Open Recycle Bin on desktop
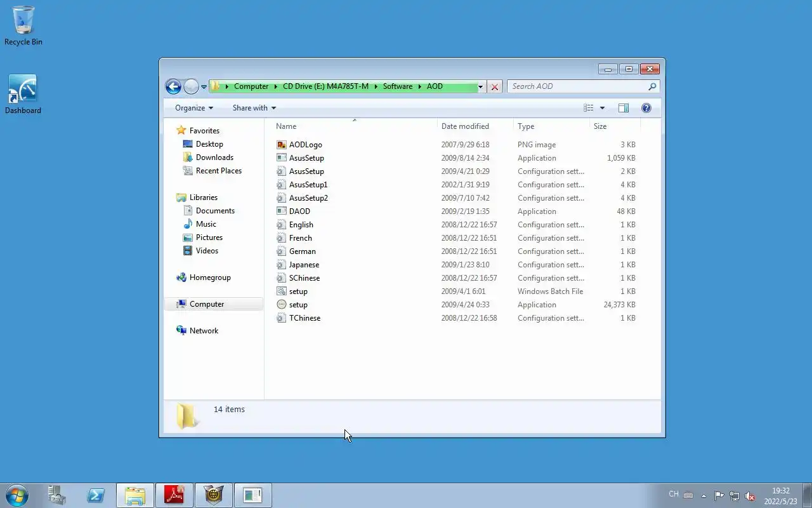This screenshot has height=508, width=812. [23, 26]
